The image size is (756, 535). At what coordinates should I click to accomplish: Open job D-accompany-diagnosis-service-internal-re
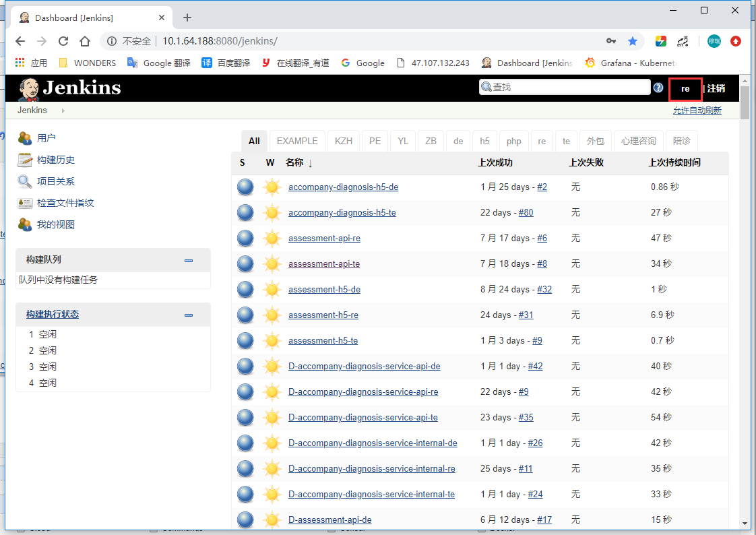371,468
